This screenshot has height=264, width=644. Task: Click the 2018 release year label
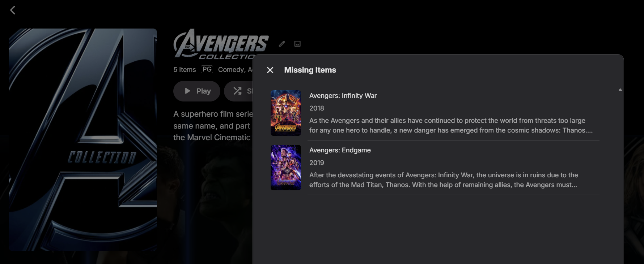[317, 108]
